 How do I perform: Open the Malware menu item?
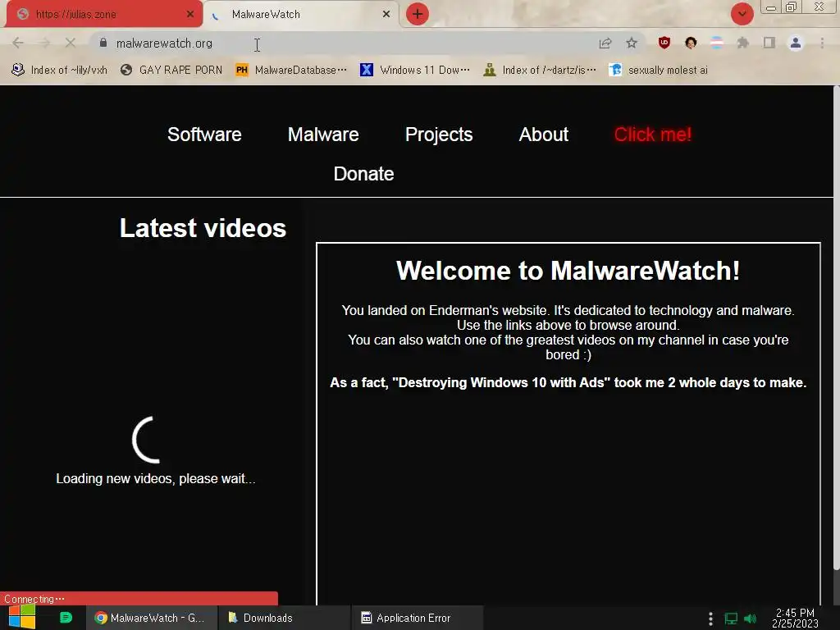click(x=323, y=135)
